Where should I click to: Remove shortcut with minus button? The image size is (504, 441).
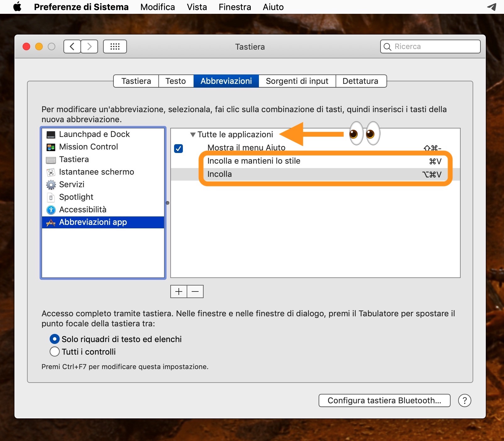coord(195,291)
